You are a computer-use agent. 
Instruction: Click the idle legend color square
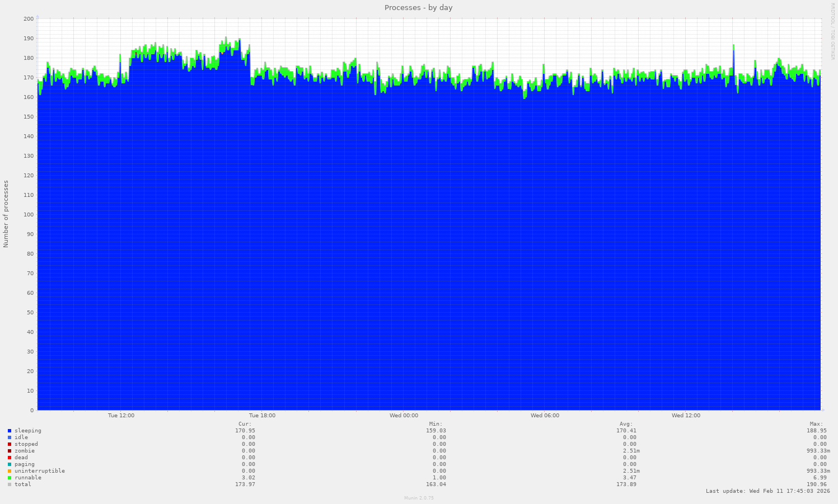(x=10, y=437)
